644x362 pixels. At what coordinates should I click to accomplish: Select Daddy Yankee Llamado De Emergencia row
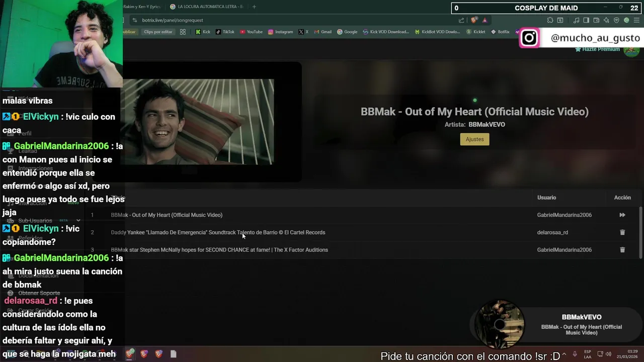pyautogui.click(x=362, y=232)
